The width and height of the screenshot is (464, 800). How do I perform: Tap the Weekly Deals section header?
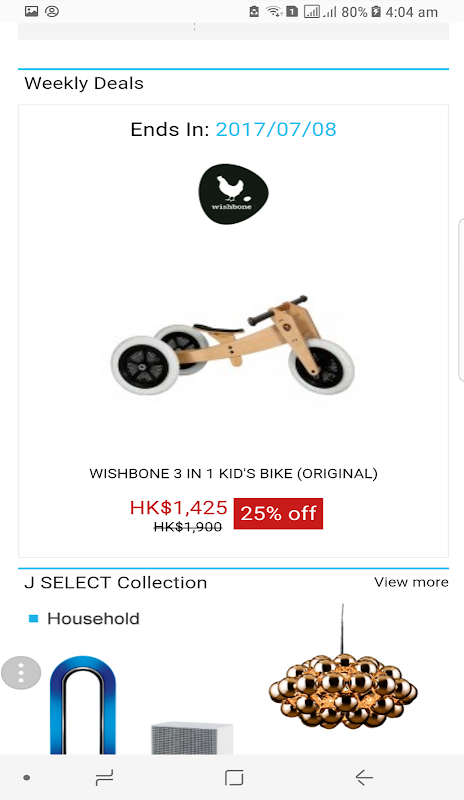84,83
